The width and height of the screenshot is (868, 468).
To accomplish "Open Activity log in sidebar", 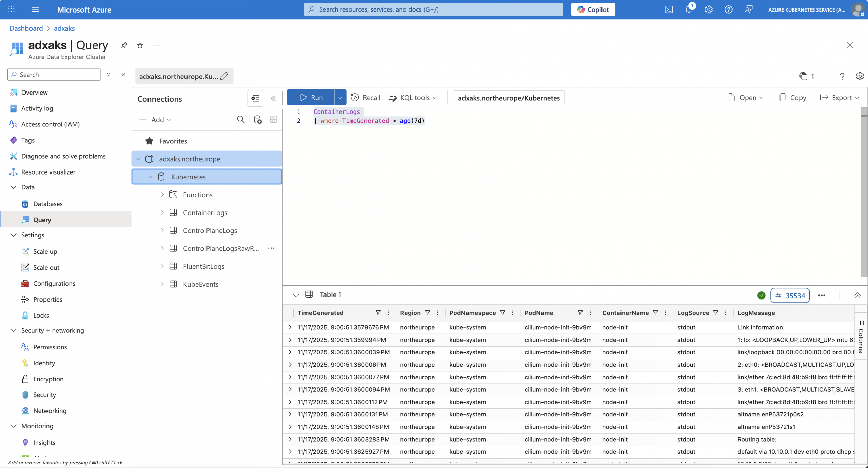I will (x=37, y=108).
